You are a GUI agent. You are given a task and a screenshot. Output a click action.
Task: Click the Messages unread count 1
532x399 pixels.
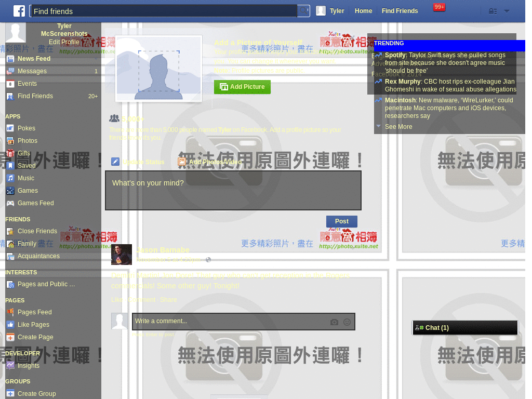[x=96, y=71]
